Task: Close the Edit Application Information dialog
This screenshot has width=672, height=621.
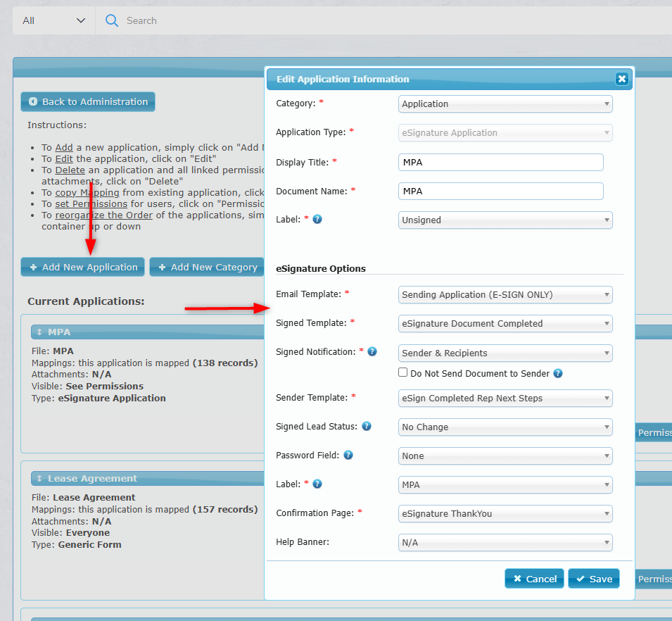Action: tap(621, 79)
